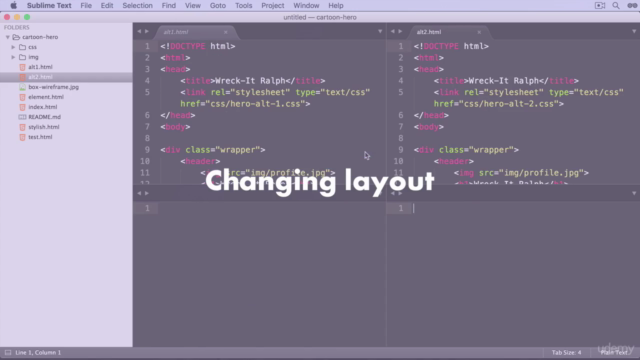This screenshot has height=360, width=640.
Task: Open index.html from the sidebar
Action: pos(42,107)
